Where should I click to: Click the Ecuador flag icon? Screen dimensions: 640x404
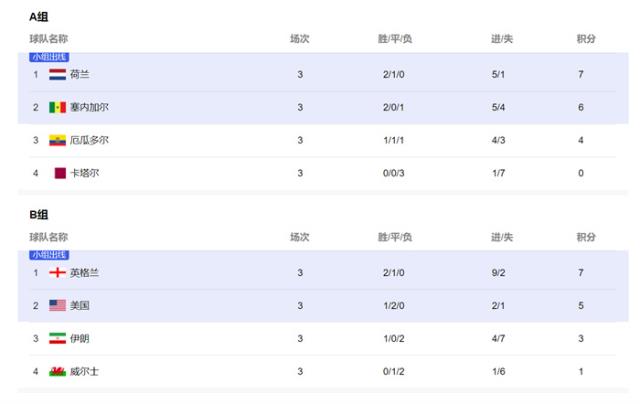coord(58,140)
